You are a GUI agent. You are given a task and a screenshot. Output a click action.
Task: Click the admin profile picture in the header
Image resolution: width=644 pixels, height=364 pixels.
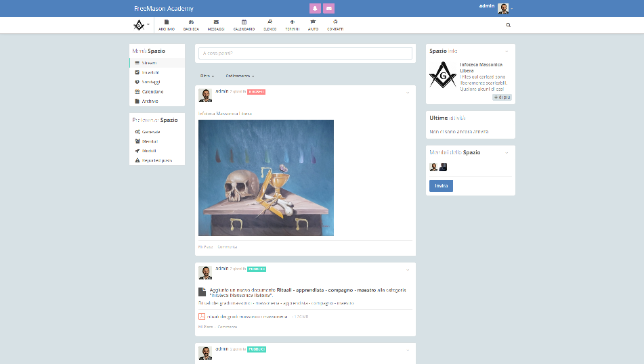[503, 9]
